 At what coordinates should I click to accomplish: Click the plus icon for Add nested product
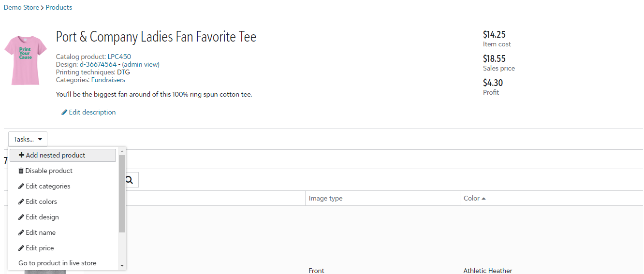21,155
